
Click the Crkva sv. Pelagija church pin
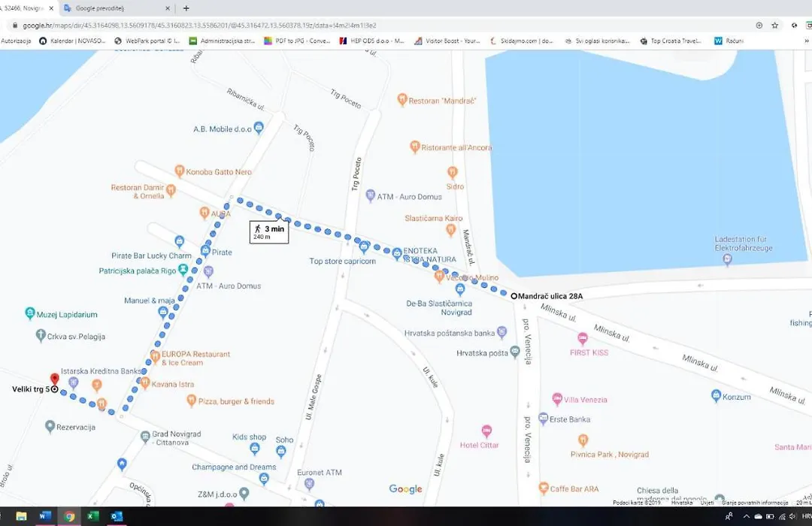pos(41,335)
